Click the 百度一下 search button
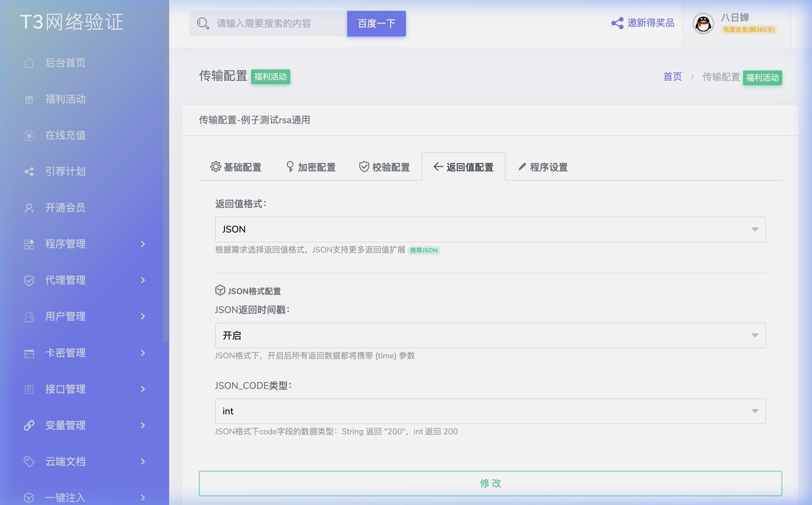 (376, 23)
